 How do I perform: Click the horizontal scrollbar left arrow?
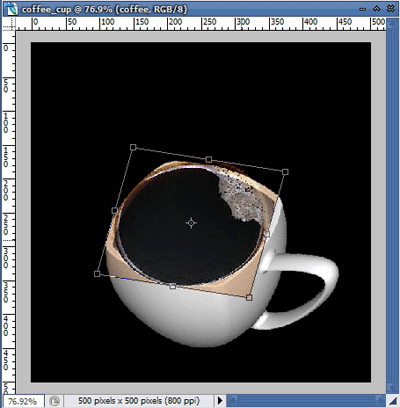[x=232, y=400]
